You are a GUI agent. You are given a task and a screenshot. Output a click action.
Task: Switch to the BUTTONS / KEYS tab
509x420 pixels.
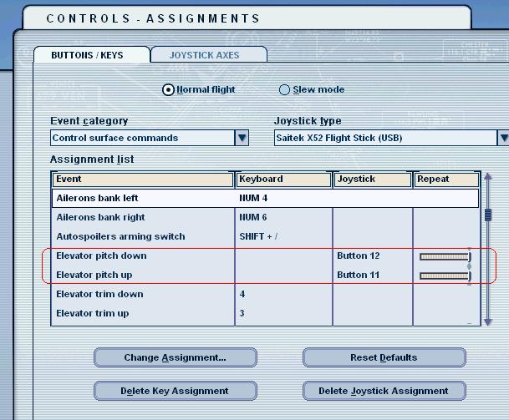92,55
